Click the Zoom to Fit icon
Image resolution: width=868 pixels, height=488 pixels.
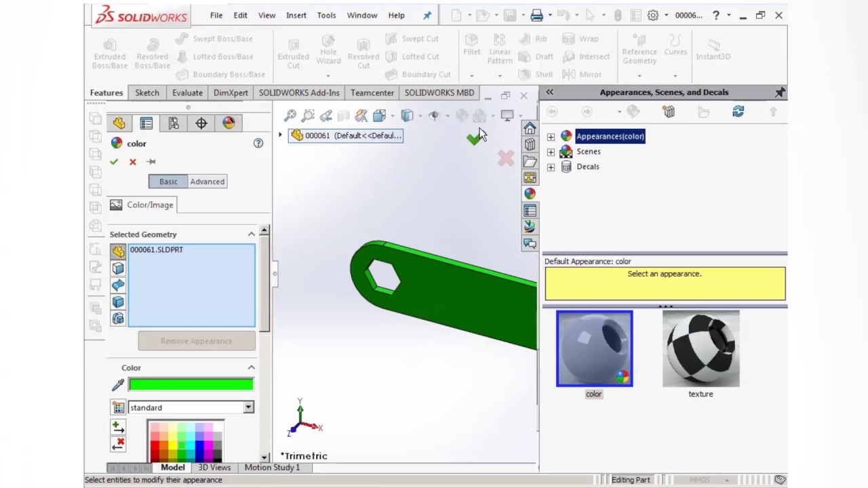point(290,116)
